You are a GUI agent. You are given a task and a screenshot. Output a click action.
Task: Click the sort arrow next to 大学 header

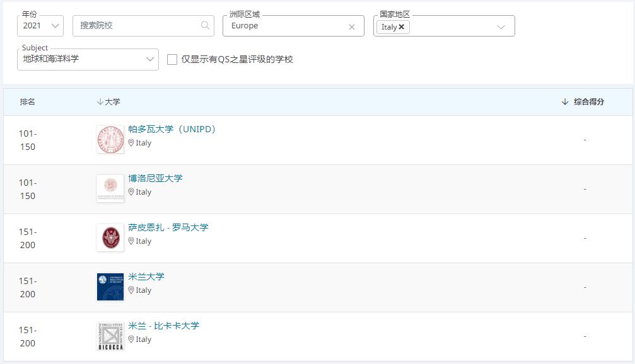tap(100, 101)
